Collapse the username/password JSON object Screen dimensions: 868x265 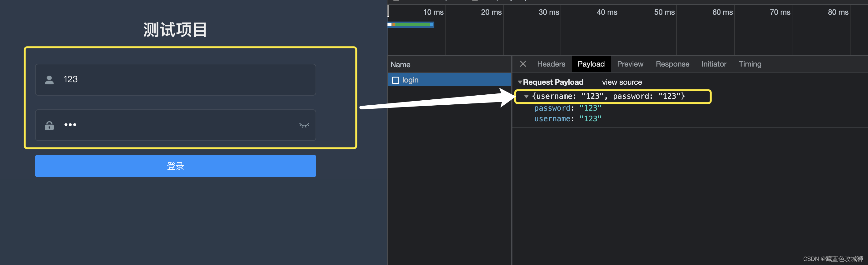526,97
